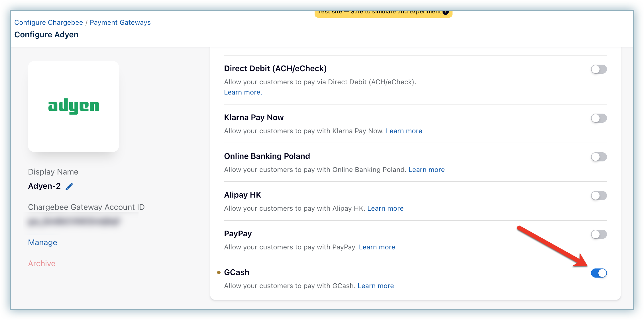Click the GCash payment method heading
Viewport: 644px width, 320px height.
(x=237, y=272)
